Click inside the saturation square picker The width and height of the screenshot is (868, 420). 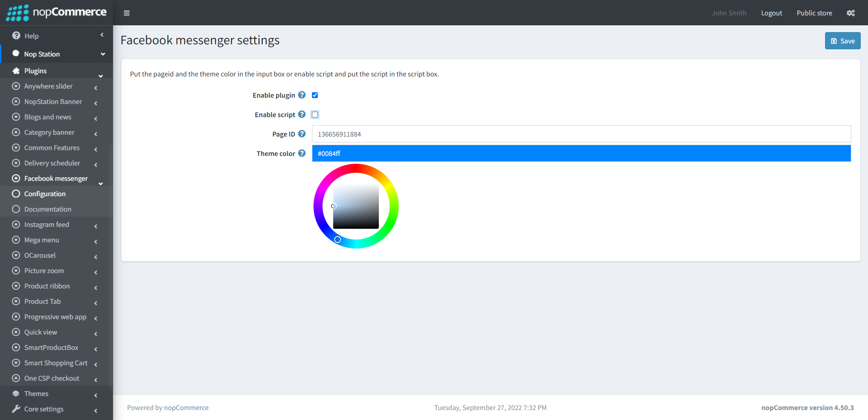tap(356, 206)
